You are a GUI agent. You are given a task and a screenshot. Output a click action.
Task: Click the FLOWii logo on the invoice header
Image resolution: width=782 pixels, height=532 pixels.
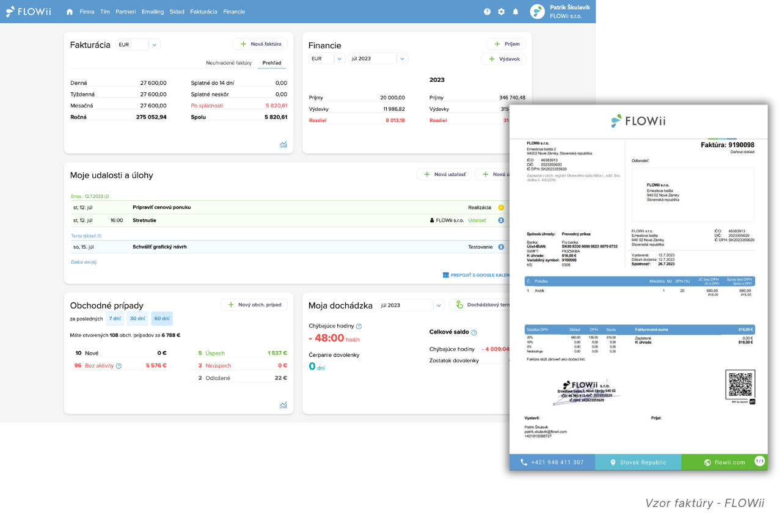pyautogui.click(x=638, y=120)
